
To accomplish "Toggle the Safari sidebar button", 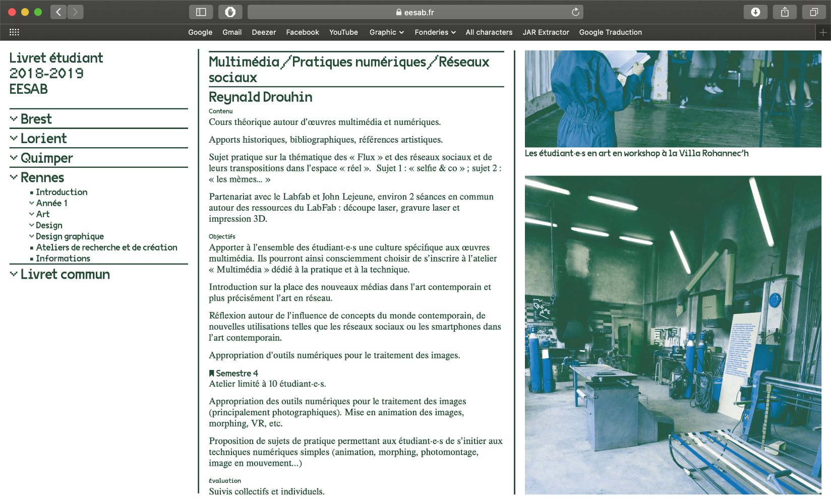I will click(x=201, y=12).
